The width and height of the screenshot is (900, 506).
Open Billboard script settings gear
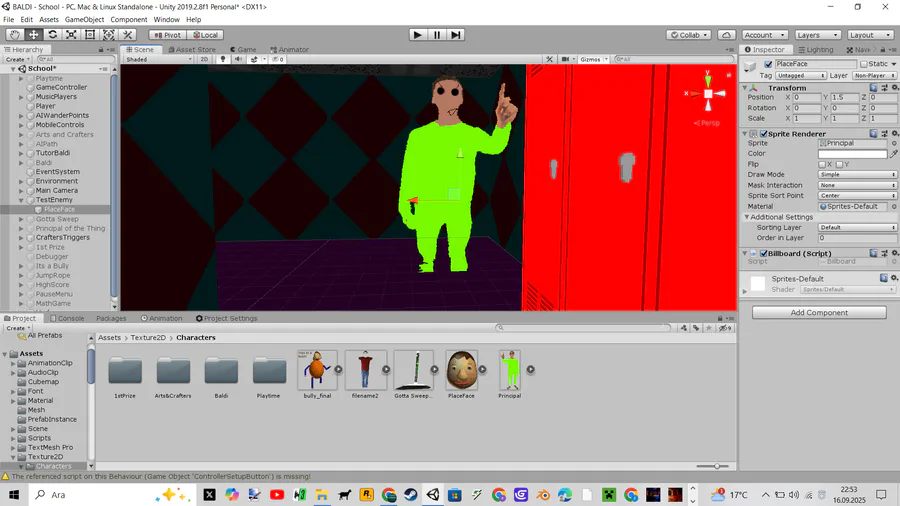(894, 253)
